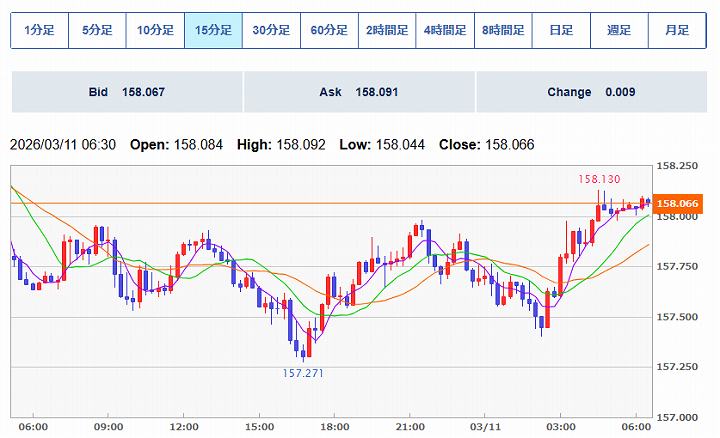Click the 03/11 date marker on time axis
The width and height of the screenshot is (720, 438).
484,426
